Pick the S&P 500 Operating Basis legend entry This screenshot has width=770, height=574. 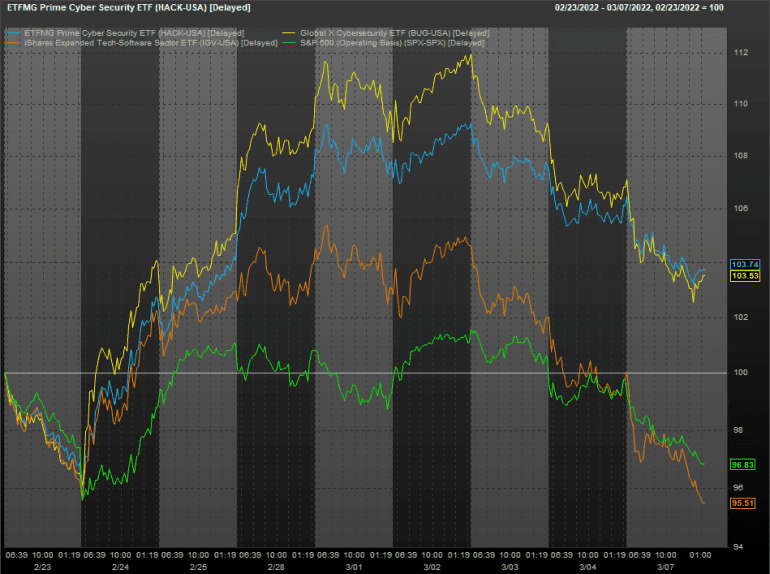390,43
